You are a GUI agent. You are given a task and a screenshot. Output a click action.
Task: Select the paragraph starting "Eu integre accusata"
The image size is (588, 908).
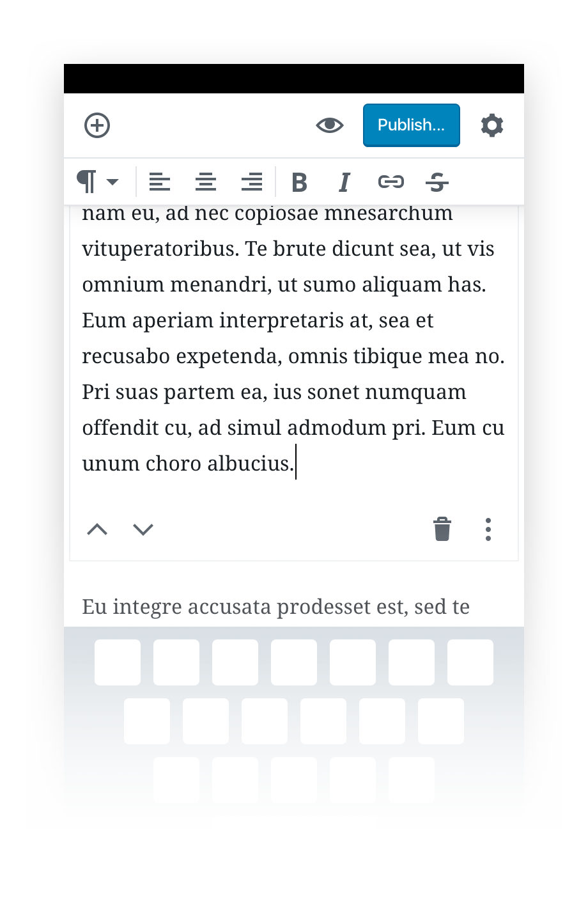click(x=276, y=607)
